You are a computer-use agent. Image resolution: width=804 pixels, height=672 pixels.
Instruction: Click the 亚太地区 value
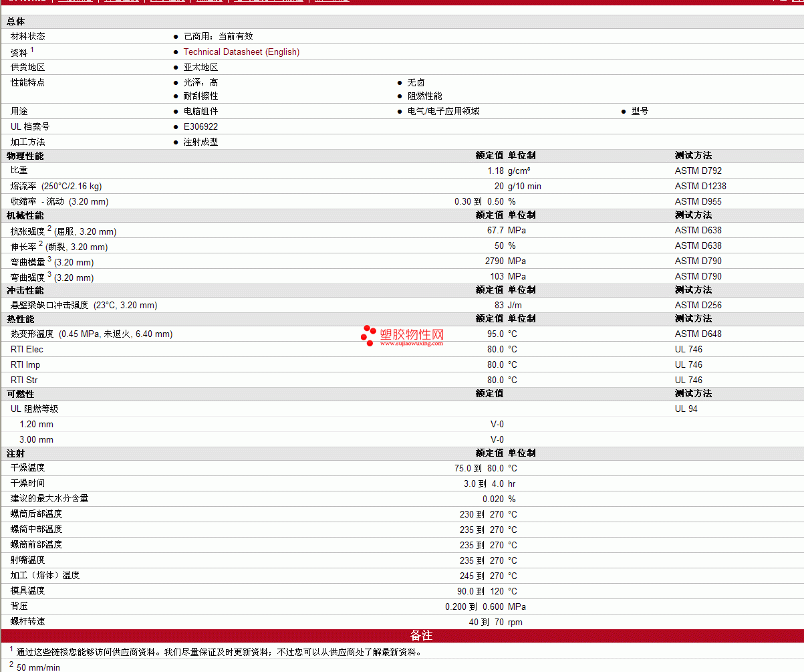point(201,68)
